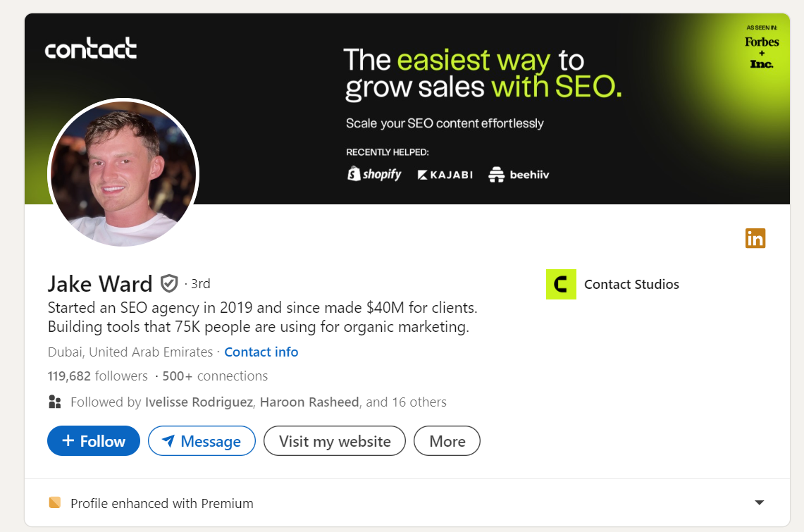Open the Contact info link
804x532 pixels.
point(261,352)
